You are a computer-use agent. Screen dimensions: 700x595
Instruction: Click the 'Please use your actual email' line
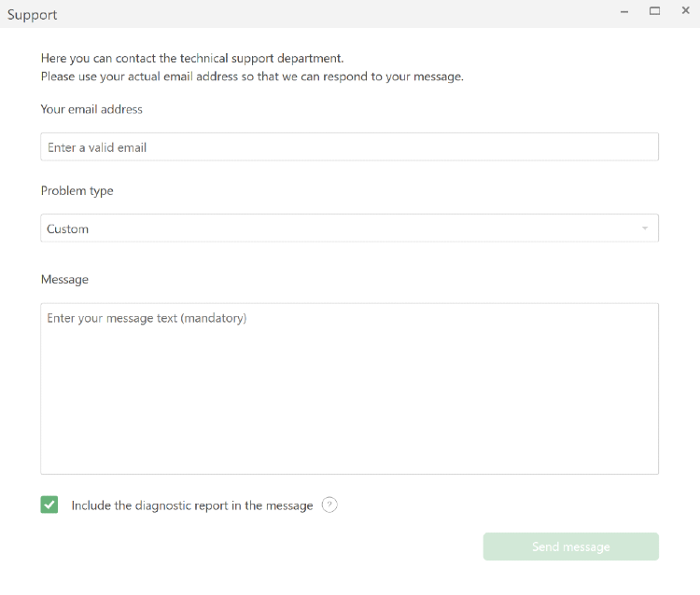click(252, 76)
